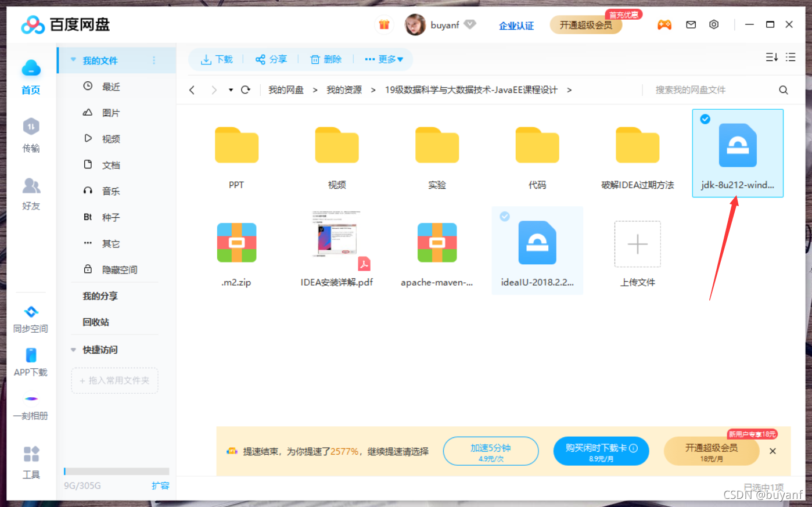Click the refresh icon in navigation bar
Image resolution: width=812 pixels, height=507 pixels.
[246, 89]
